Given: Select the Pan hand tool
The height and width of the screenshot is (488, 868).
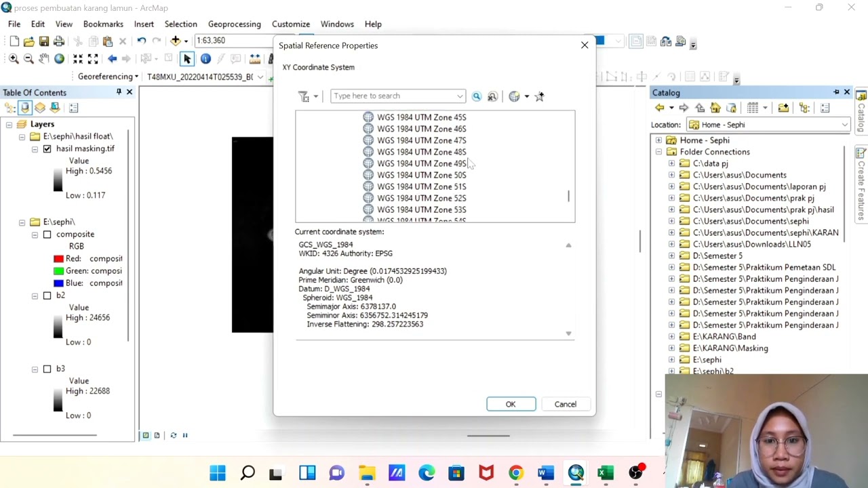Looking at the screenshot, I should pyautogui.click(x=44, y=59).
